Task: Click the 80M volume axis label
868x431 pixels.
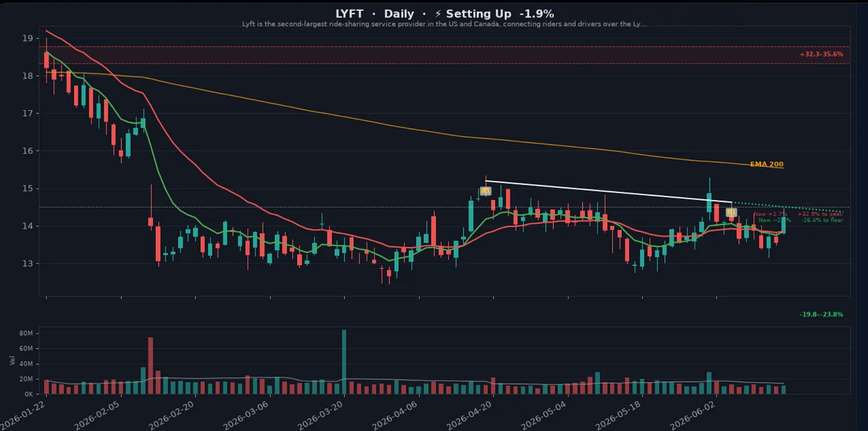Action: point(26,334)
